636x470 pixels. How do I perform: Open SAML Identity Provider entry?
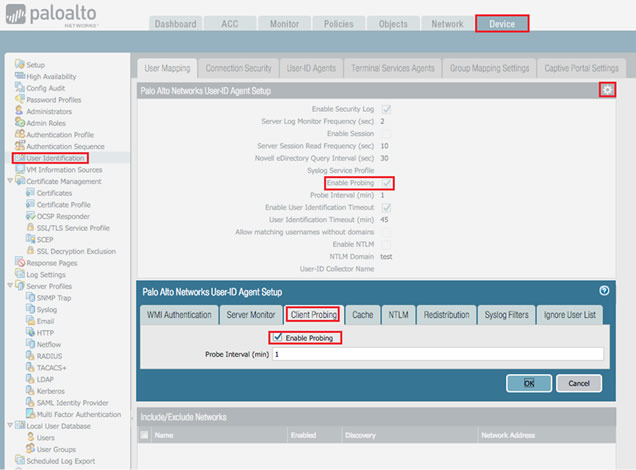point(73,403)
